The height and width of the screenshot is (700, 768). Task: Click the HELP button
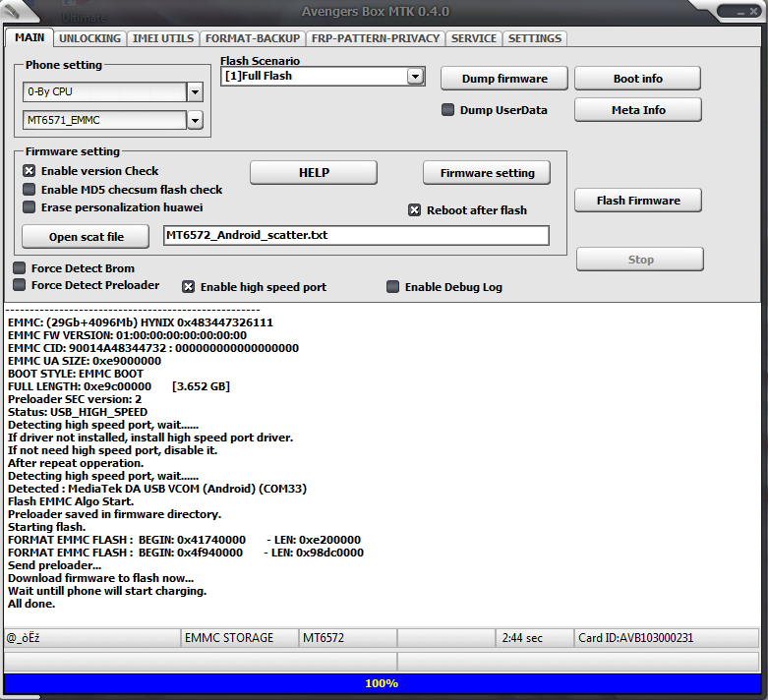coord(314,172)
